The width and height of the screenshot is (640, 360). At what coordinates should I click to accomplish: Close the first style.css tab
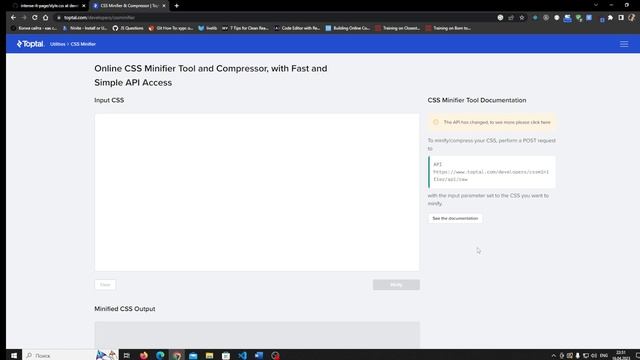point(84,6)
